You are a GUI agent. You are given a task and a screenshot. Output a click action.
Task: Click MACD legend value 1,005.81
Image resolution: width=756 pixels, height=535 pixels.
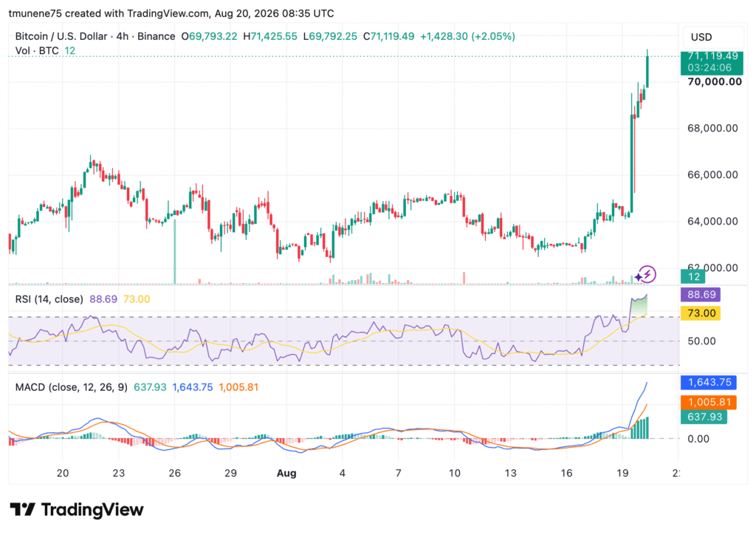(238, 387)
